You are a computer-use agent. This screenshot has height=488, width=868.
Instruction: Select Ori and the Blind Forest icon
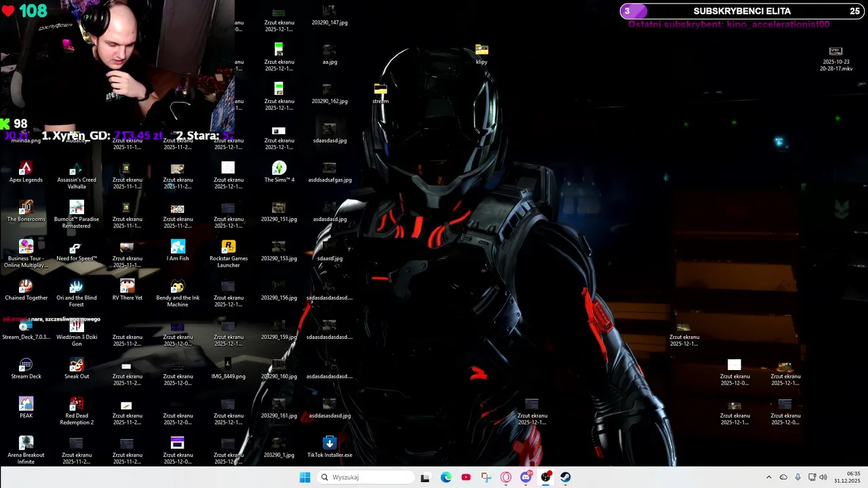(x=77, y=293)
